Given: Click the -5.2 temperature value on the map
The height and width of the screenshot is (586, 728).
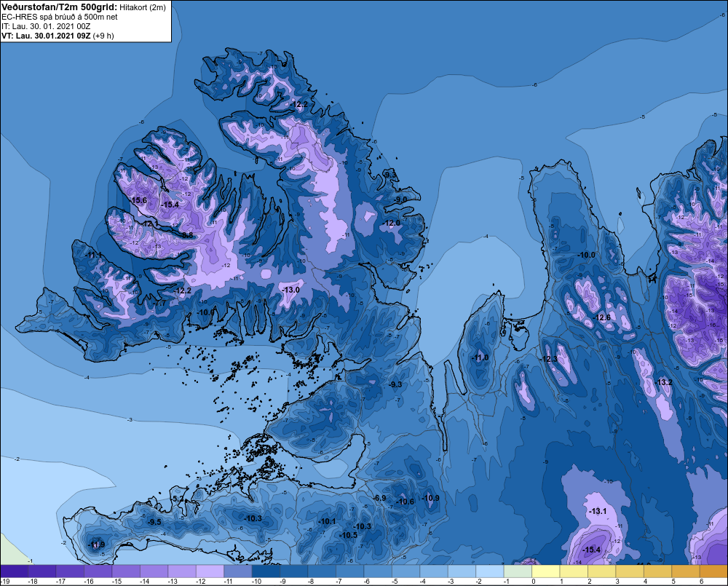Looking at the screenshot, I should tap(178, 499).
